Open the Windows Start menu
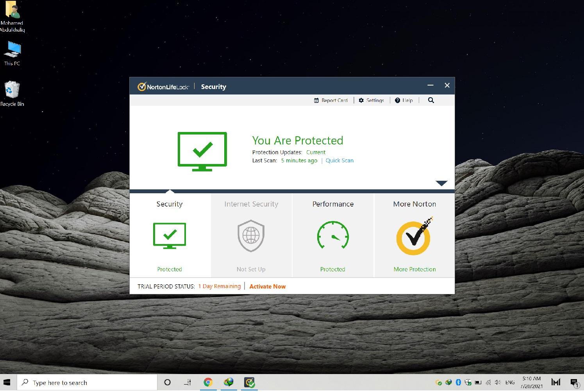584x392 pixels. (x=7, y=382)
